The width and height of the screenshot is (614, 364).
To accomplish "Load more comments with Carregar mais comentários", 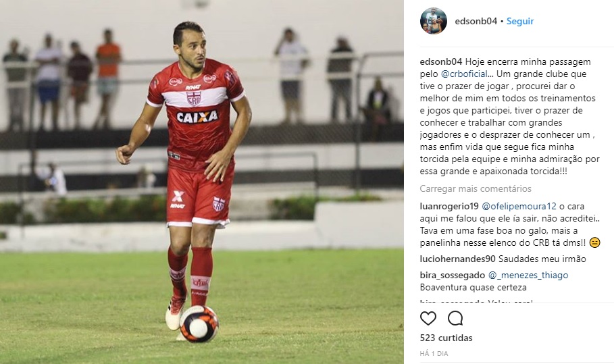I will coord(476,188).
